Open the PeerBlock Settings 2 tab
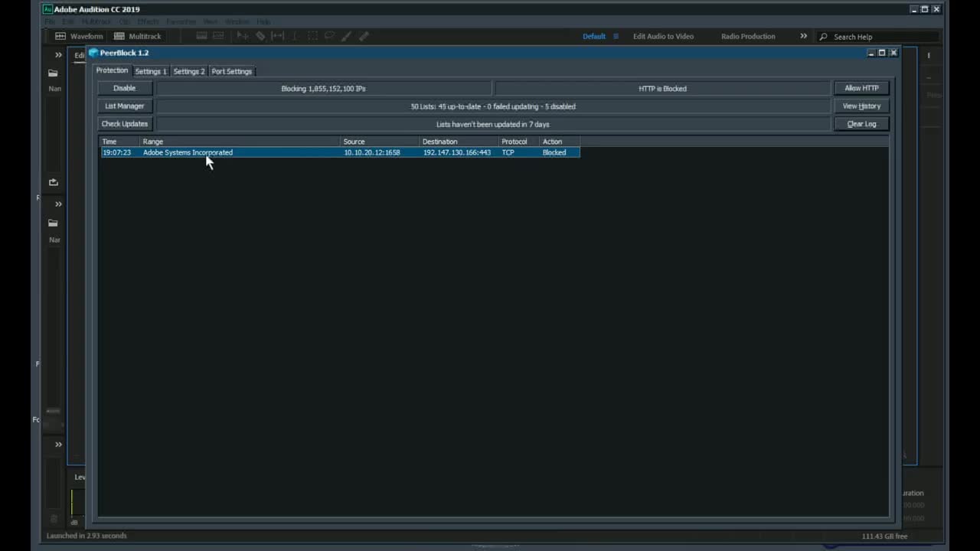 (x=189, y=71)
